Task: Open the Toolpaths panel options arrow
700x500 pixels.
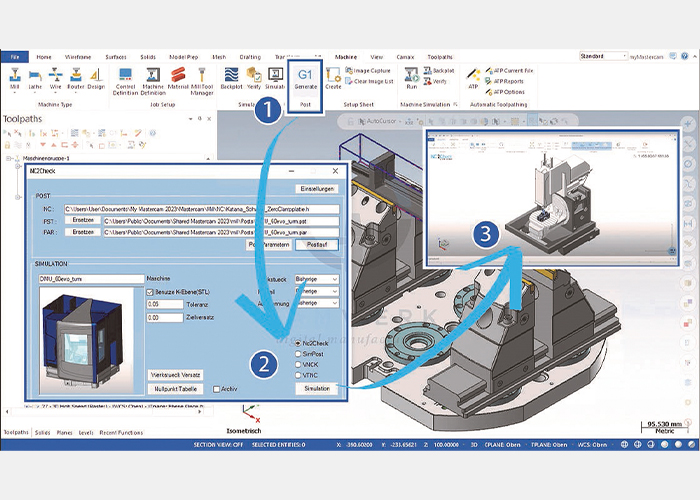Action: (x=191, y=119)
